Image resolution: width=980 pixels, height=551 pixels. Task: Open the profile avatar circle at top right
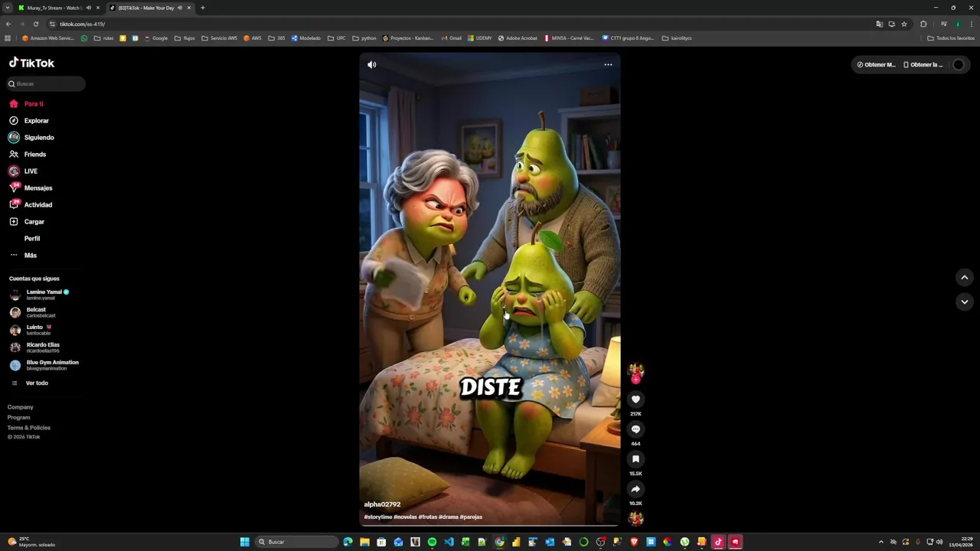959,65
